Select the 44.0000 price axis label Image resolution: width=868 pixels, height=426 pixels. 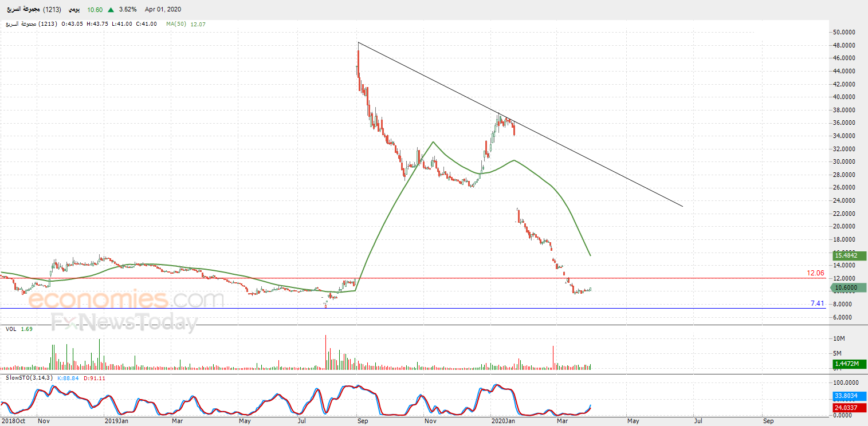click(844, 71)
